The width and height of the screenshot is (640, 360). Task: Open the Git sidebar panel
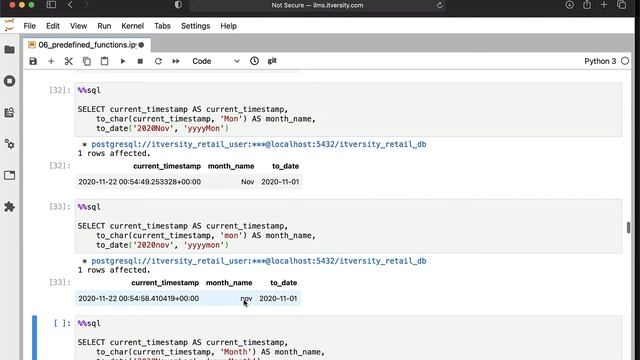9,112
